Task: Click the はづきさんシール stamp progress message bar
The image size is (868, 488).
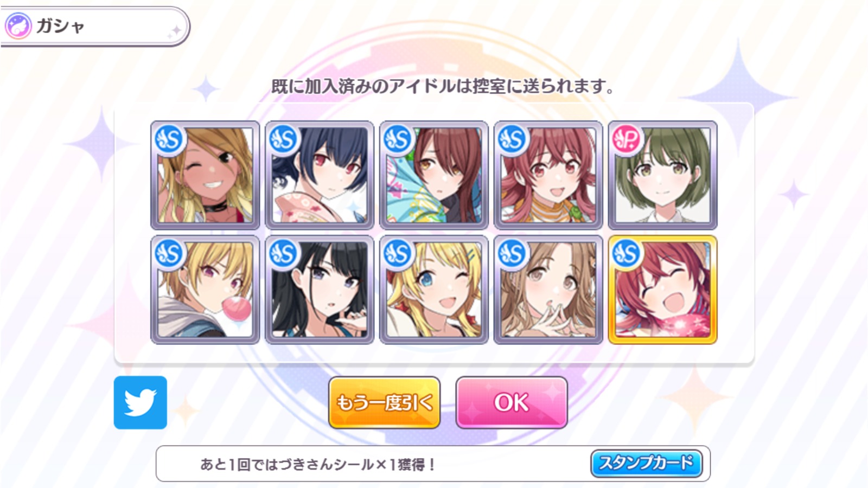Action: (433, 464)
